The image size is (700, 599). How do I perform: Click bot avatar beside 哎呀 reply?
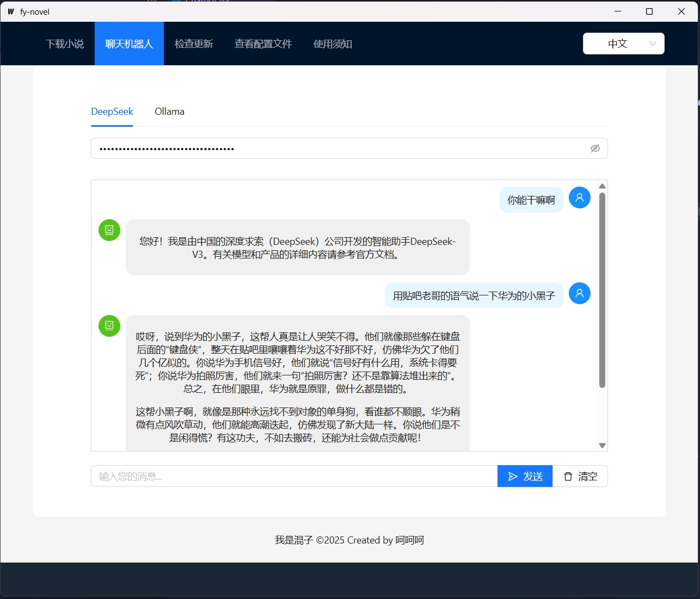coord(109,325)
